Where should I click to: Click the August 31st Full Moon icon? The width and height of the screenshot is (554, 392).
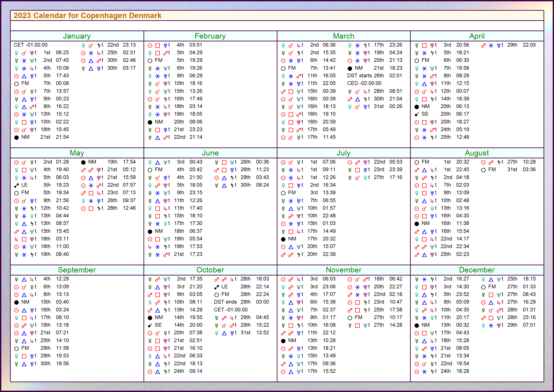(x=483, y=170)
